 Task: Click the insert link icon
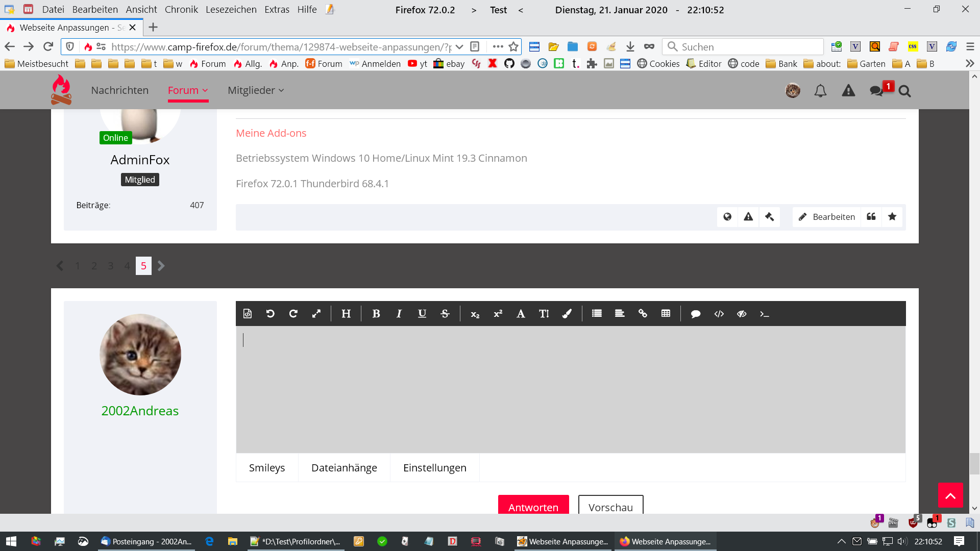[643, 314]
